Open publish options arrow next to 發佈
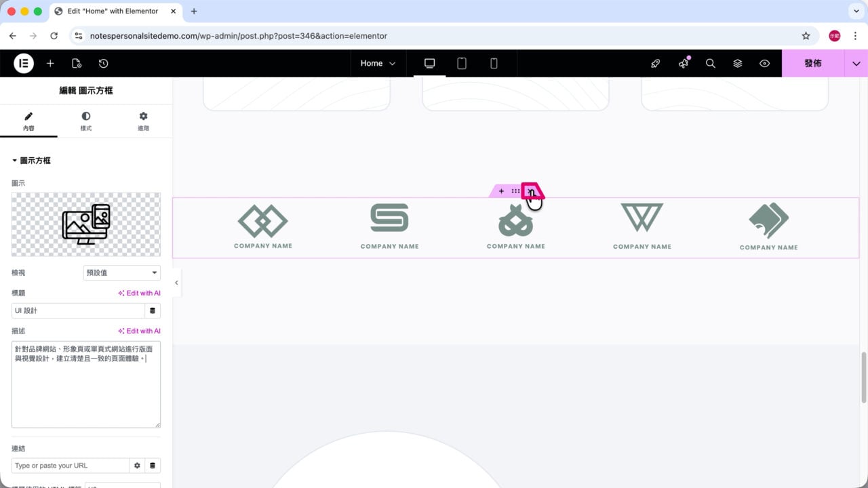The width and height of the screenshot is (868, 488). pos(856,63)
